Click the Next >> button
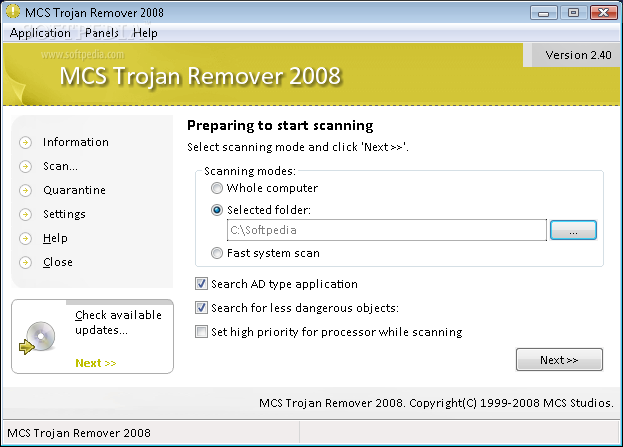The image size is (623, 447). click(559, 360)
